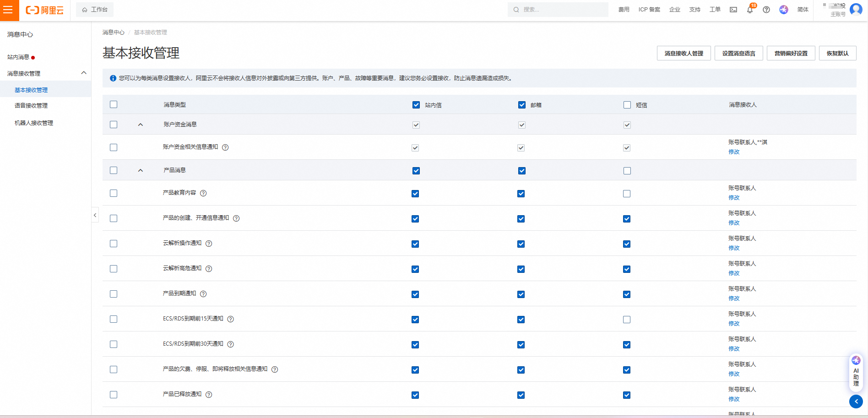Select 基本接收管理 in the sidebar
Screen dimensions: 868x418
click(31, 90)
